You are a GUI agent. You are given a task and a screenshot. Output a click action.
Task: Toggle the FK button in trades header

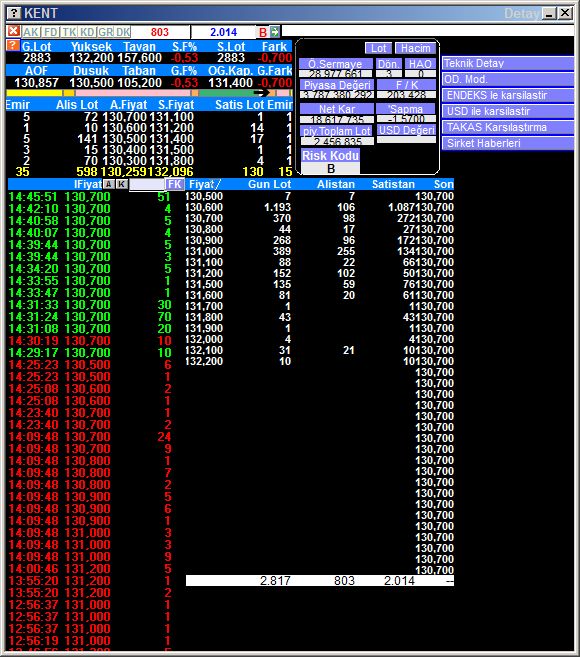(174, 184)
